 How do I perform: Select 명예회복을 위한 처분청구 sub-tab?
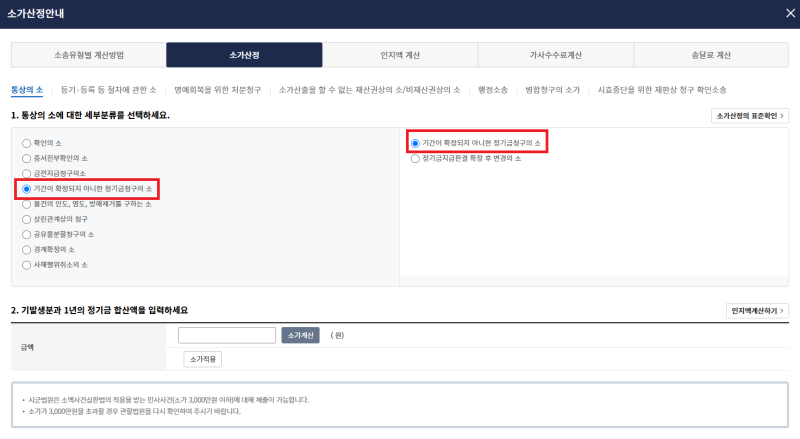[x=217, y=90]
